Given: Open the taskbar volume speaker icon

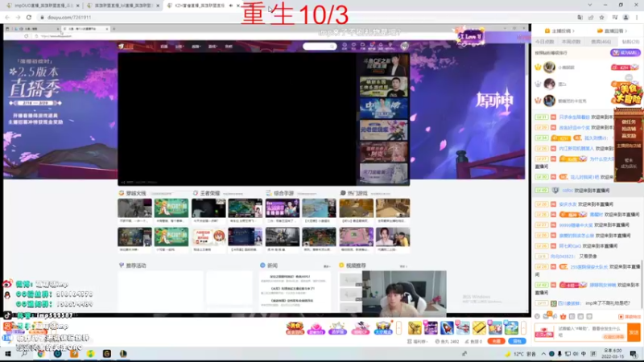Looking at the screenshot, I should (576, 354).
